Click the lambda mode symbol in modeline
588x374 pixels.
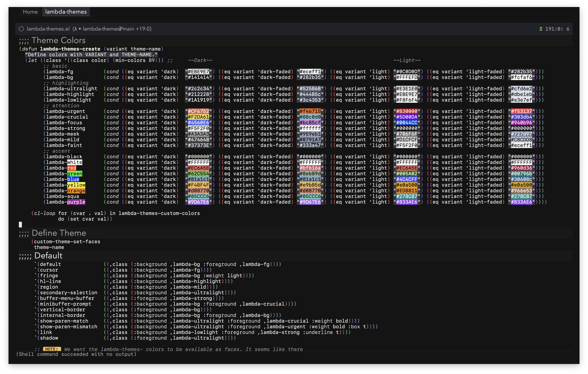(x=75, y=29)
